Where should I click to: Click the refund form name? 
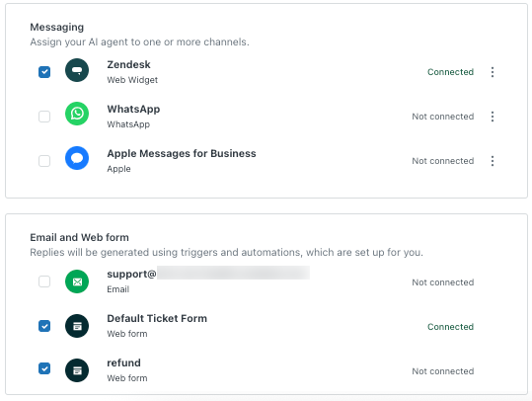(123, 362)
